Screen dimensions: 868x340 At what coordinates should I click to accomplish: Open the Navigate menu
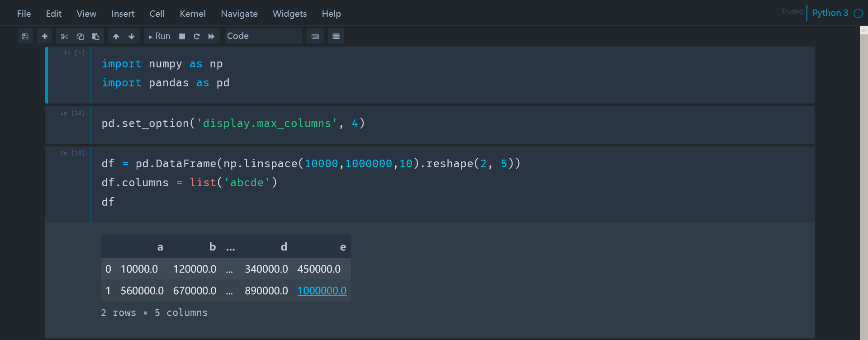pyautogui.click(x=239, y=14)
